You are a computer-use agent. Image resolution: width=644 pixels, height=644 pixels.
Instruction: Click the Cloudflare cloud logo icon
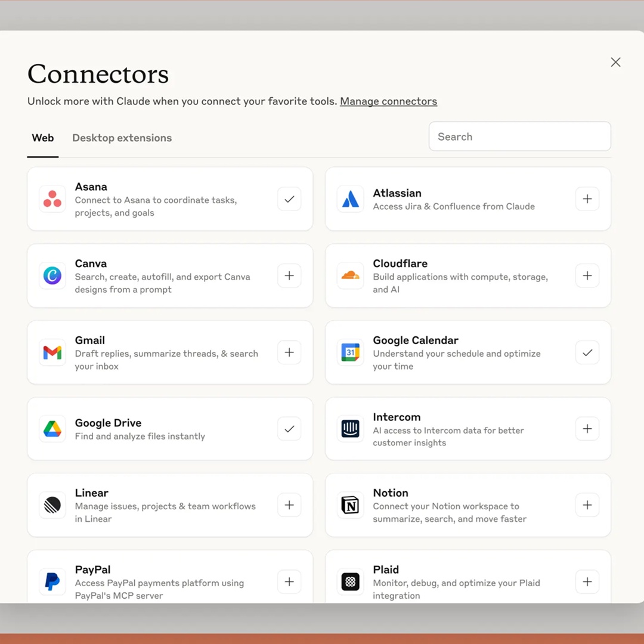tap(351, 275)
